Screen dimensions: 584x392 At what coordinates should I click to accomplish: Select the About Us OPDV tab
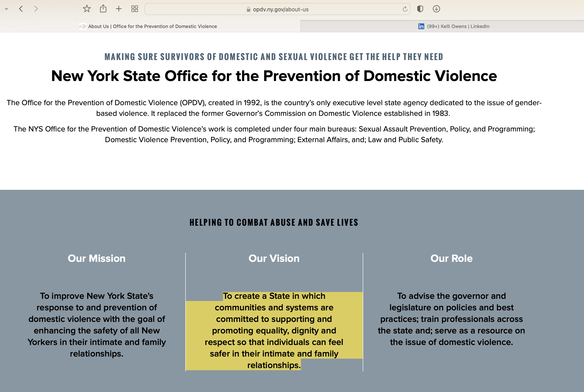pos(152,26)
